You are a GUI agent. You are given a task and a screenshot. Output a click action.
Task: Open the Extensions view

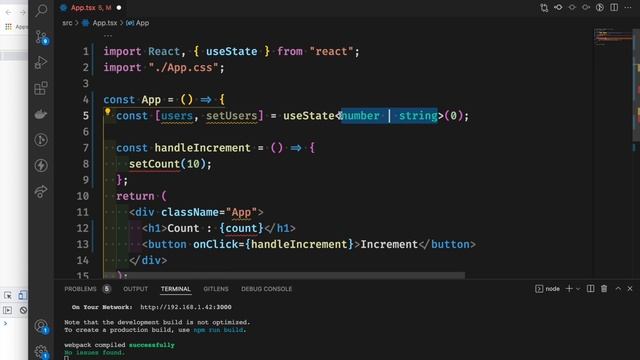pos(41,88)
